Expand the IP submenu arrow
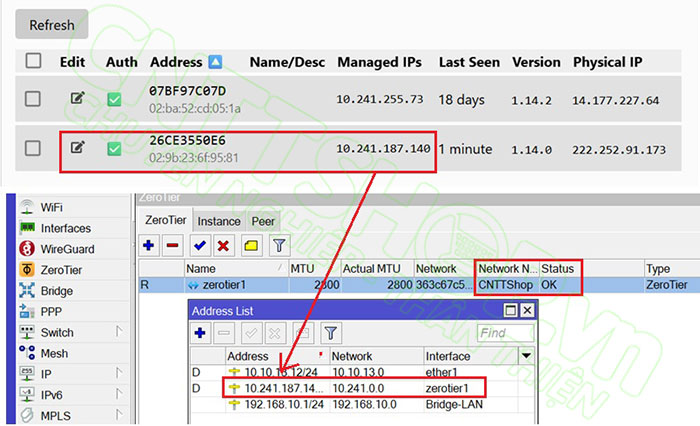Screen dimensions: 700x426 pos(119,373)
